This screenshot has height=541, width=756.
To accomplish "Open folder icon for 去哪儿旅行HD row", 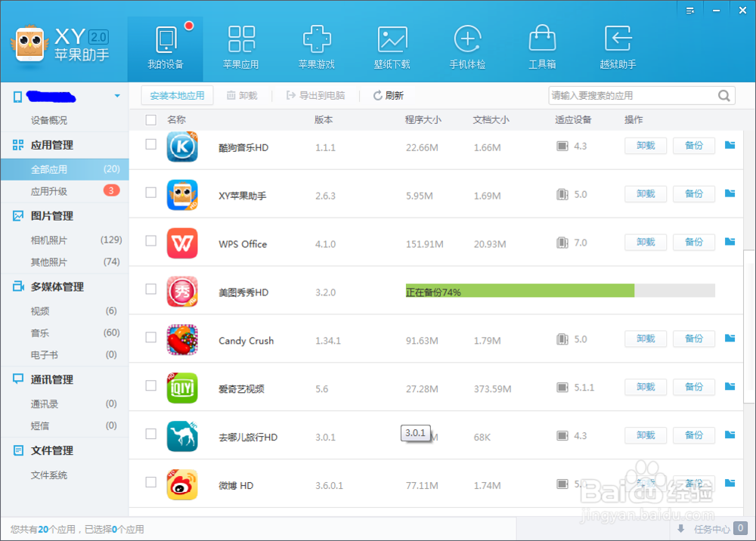I will pos(730,434).
